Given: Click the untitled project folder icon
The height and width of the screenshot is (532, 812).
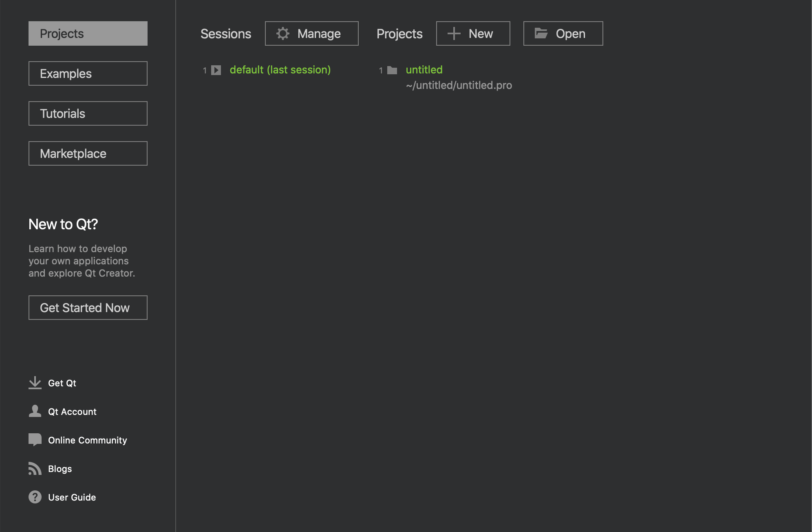Looking at the screenshot, I should (x=392, y=70).
